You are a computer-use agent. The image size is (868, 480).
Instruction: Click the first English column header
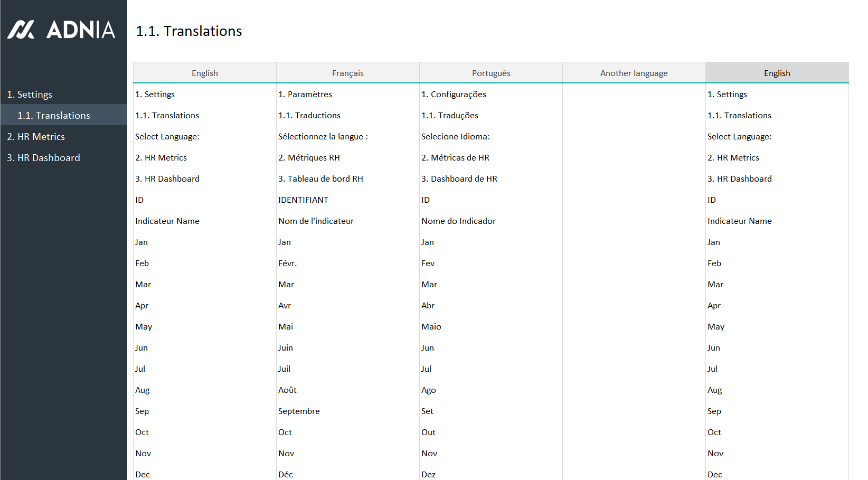(204, 73)
